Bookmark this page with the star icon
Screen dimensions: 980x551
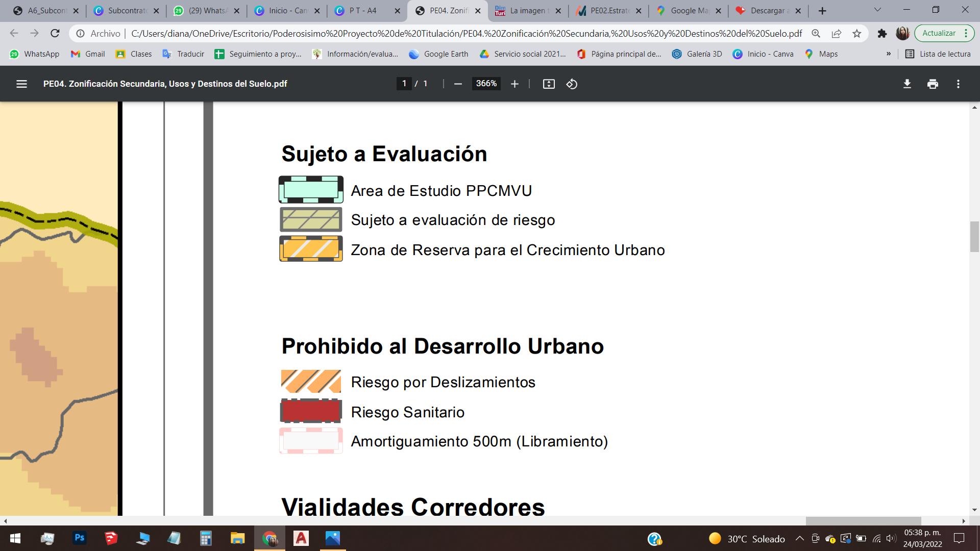[857, 34]
